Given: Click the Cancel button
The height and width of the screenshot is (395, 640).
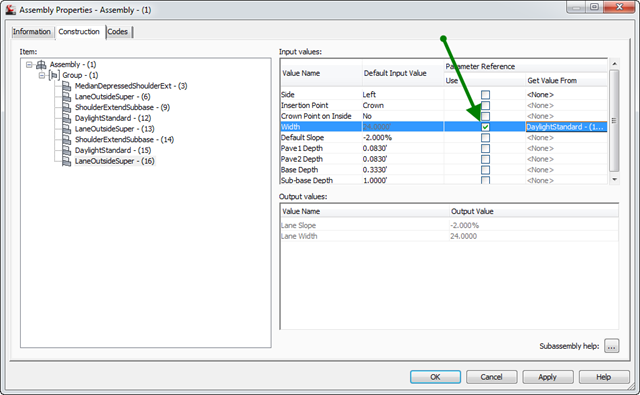Looking at the screenshot, I should tap(491, 377).
